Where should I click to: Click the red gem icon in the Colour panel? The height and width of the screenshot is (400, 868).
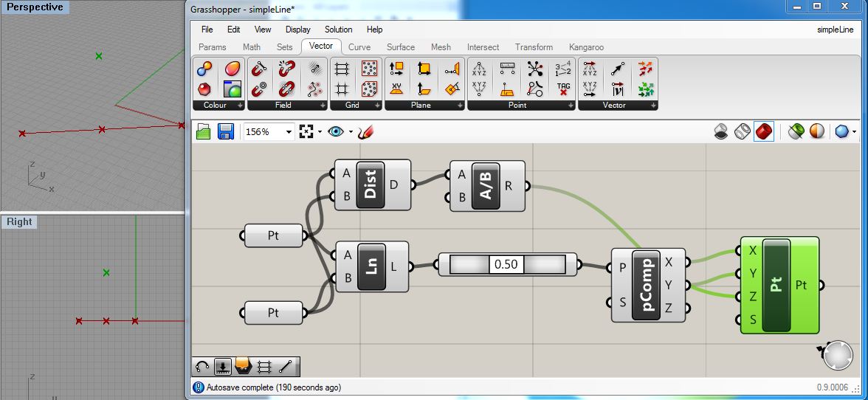(204, 89)
